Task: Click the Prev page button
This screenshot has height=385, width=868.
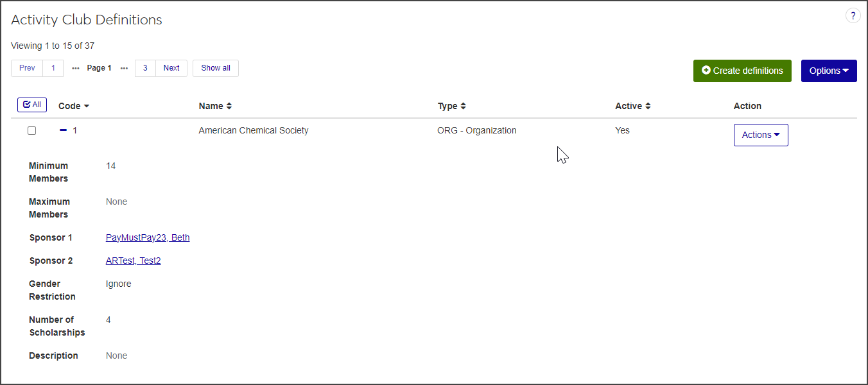Action: pos(27,68)
